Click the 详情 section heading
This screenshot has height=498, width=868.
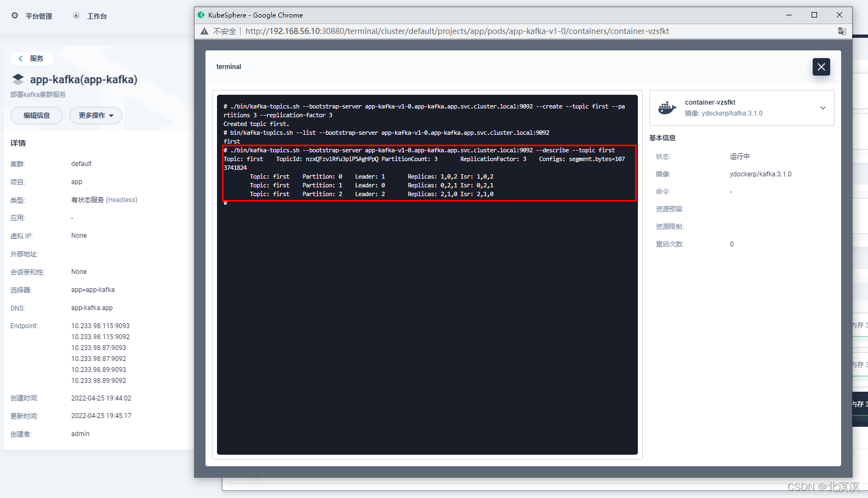[x=18, y=143]
